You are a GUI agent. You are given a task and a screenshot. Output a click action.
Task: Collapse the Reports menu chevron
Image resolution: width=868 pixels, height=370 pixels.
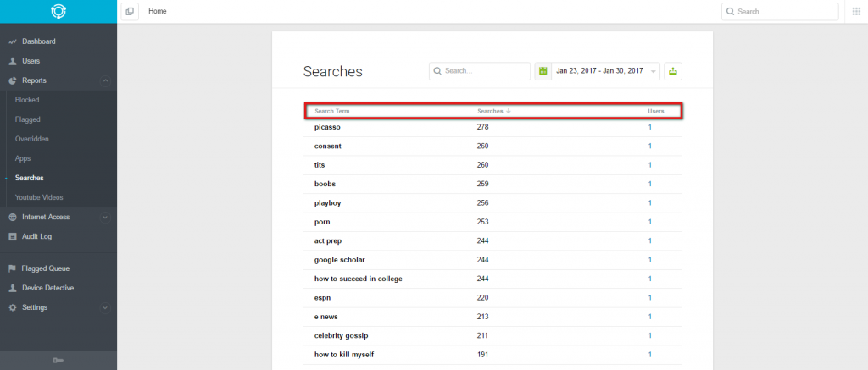(x=105, y=80)
